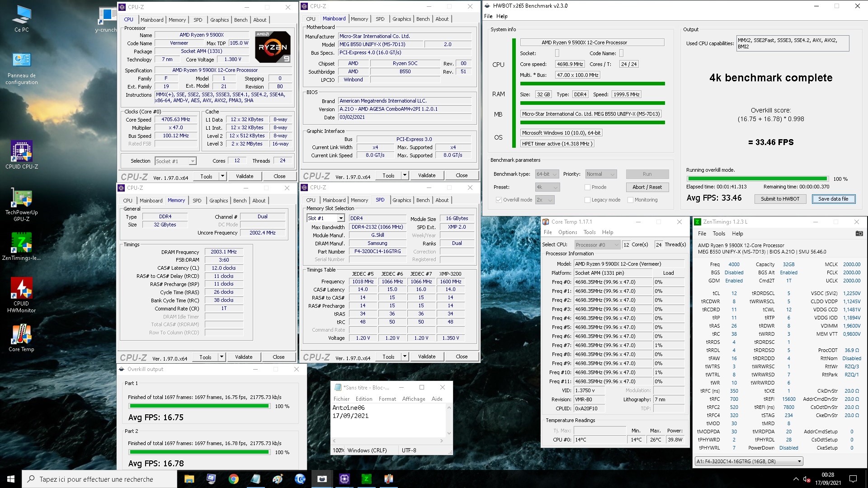Click the Windows taskbar search box
The width and height of the screenshot is (868, 488).
pos(99,479)
